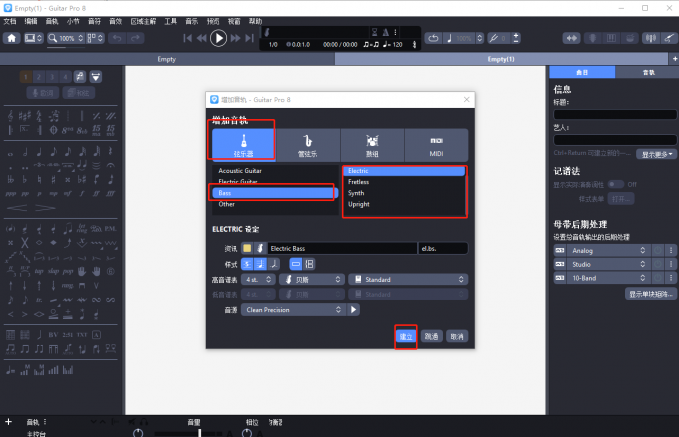Click the yellow track color swatch
The image size is (679, 437).
247,248
